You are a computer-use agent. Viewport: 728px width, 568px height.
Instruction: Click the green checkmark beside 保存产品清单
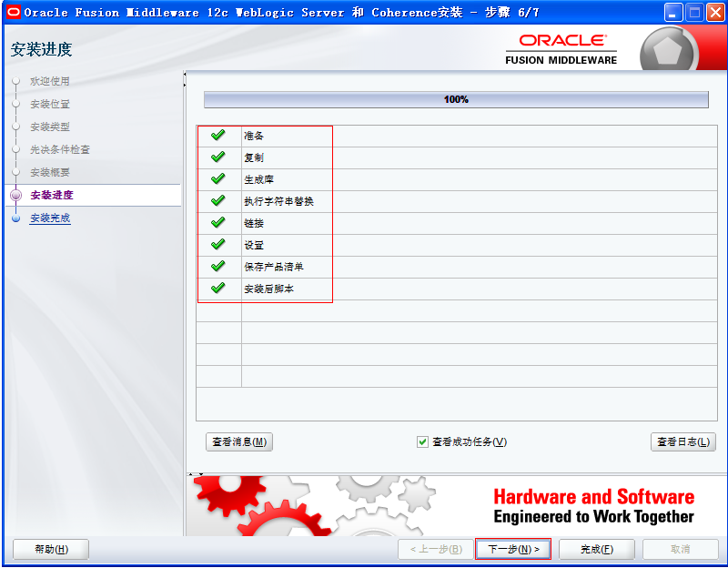click(x=217, y=266)
